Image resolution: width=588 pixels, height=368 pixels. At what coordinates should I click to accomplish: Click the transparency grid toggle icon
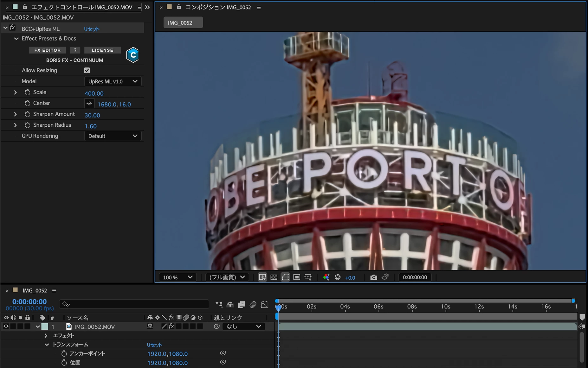coord(274,277)
